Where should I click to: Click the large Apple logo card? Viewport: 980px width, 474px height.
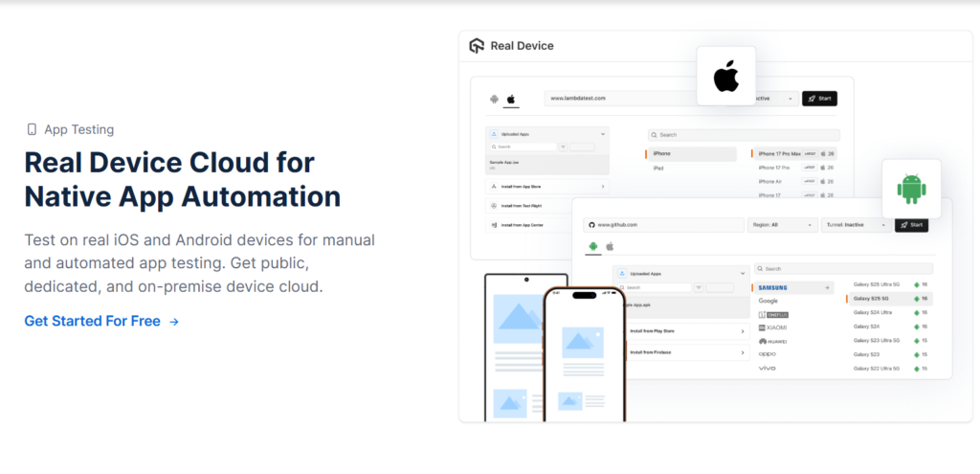[725, 76]
